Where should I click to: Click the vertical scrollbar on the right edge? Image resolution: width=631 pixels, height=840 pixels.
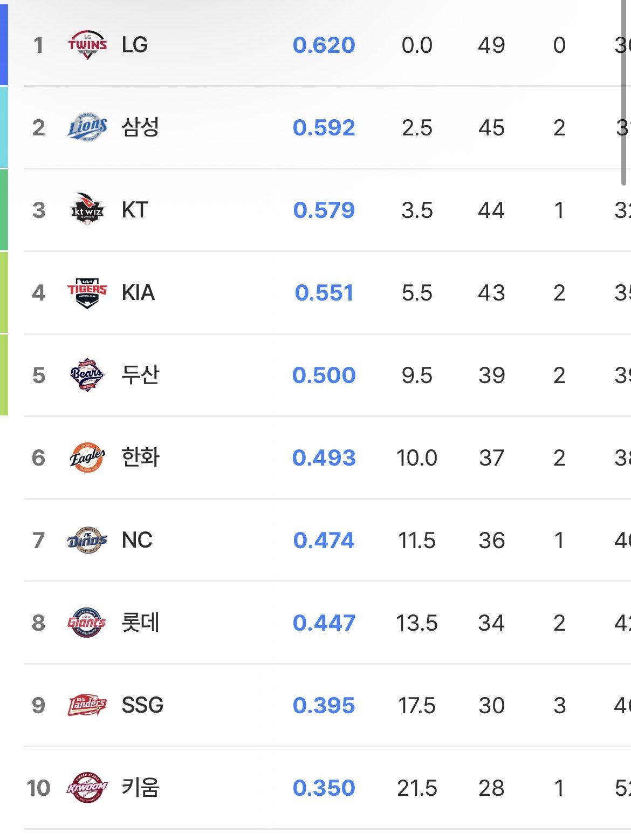tap(624, 93)
